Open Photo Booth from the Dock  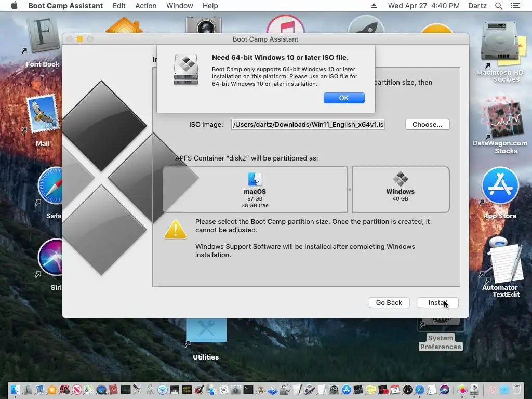point(64,390)
